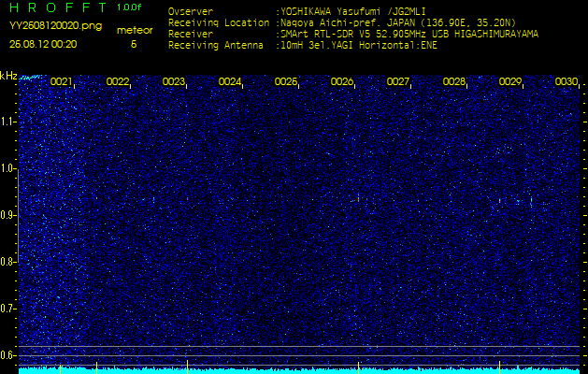Click the 0030 time label
The height and width of the screenshot is (374, 588).
566,81
